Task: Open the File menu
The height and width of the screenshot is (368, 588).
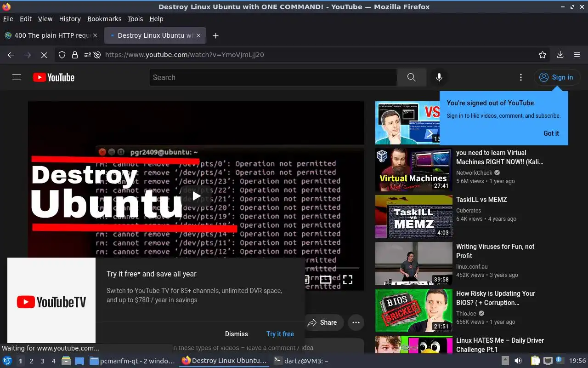Action: click(8, 19)
